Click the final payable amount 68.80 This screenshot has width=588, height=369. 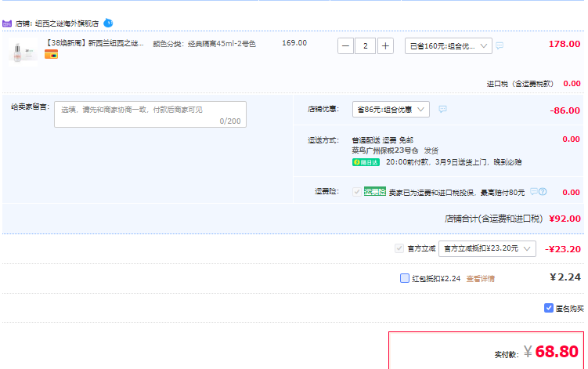click(x=557, y=352)
